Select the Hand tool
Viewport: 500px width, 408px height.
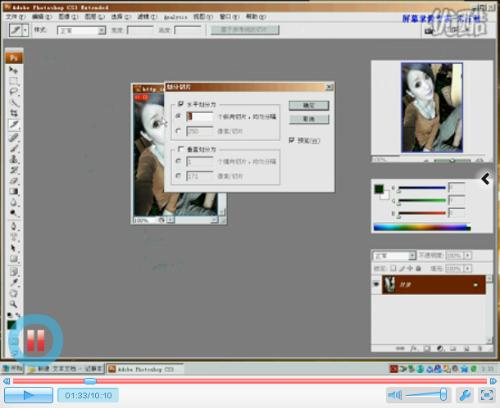coord(14,293)
